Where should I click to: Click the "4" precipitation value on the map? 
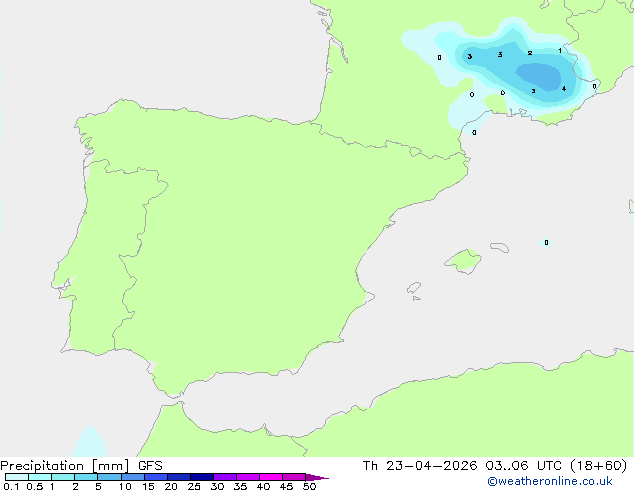click(564, 89)
